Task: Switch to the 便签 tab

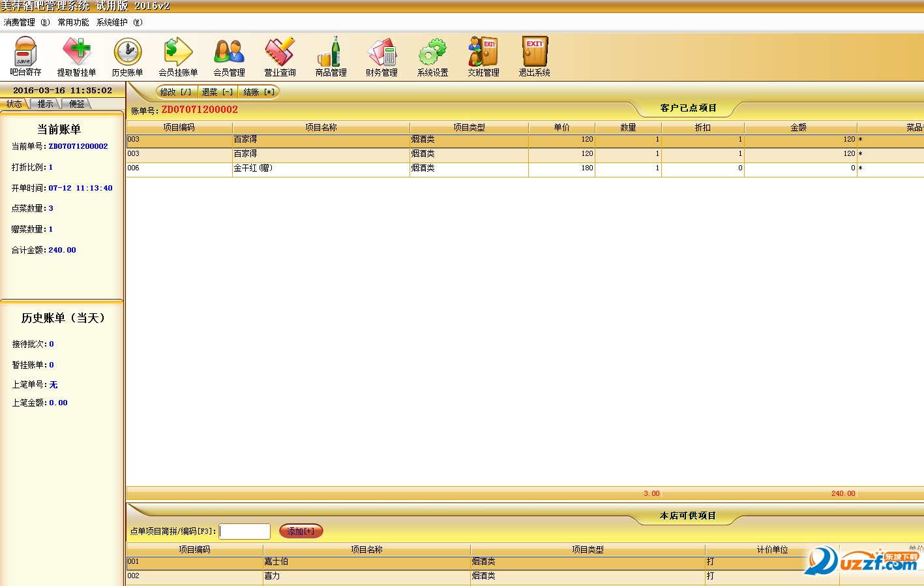Action: [77, 104]
